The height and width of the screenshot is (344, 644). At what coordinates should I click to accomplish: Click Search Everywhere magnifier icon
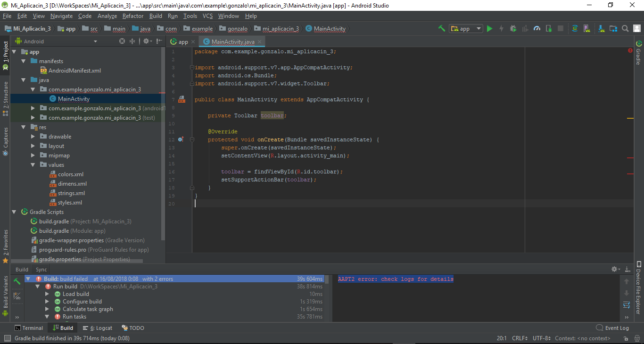coord(625,29)
